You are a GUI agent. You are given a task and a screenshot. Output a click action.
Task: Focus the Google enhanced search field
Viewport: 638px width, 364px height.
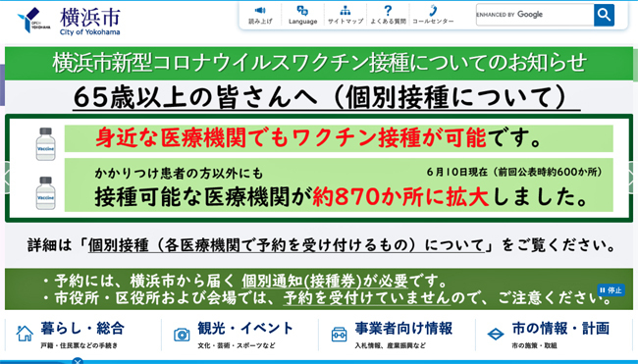[535, 15]
